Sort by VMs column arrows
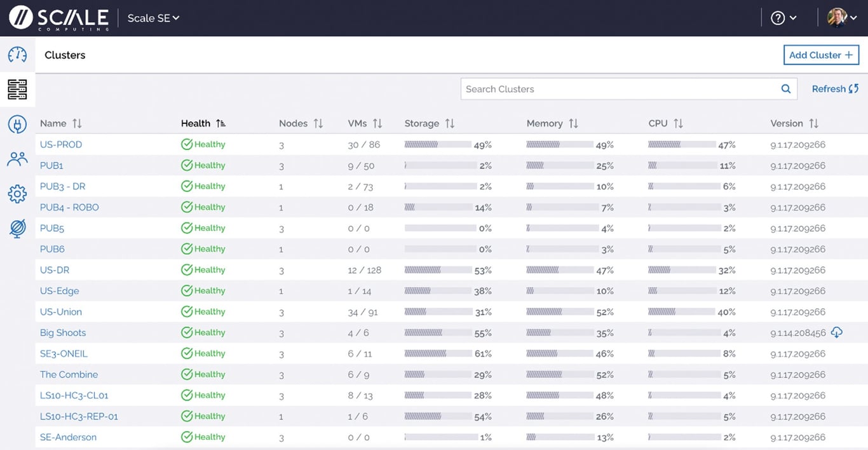This screenshot has height=450, width=868. pyautogui.click(x=377, y=123)
